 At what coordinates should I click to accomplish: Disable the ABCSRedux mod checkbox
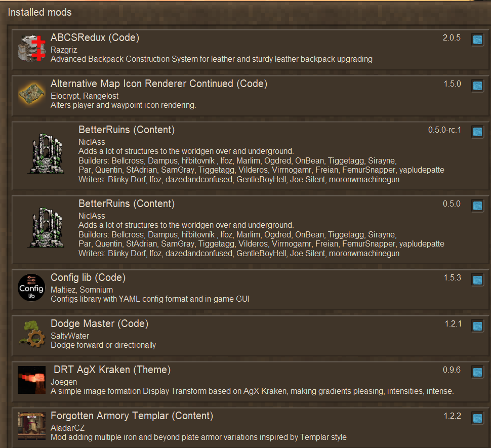point(477,40)
